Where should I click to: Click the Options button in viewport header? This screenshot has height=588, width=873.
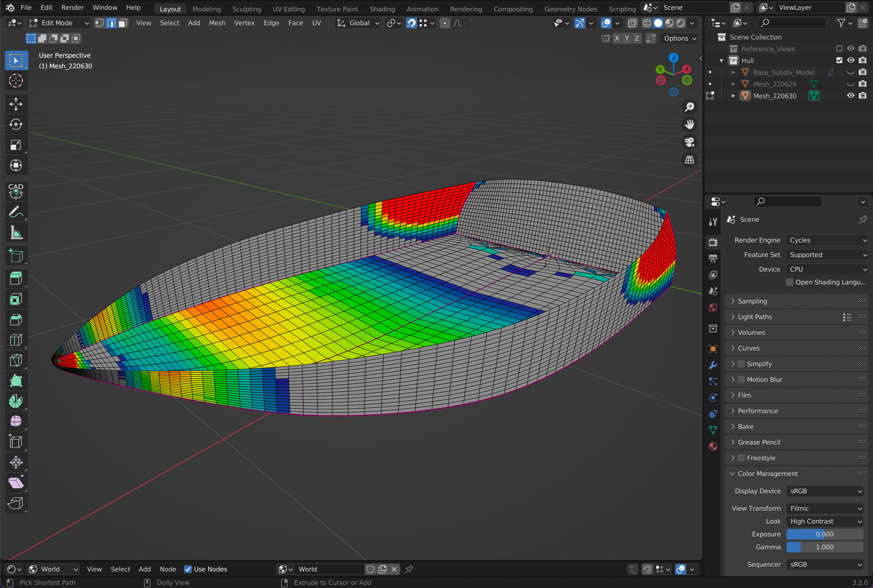pyautogui.click(x=679, y=38)
